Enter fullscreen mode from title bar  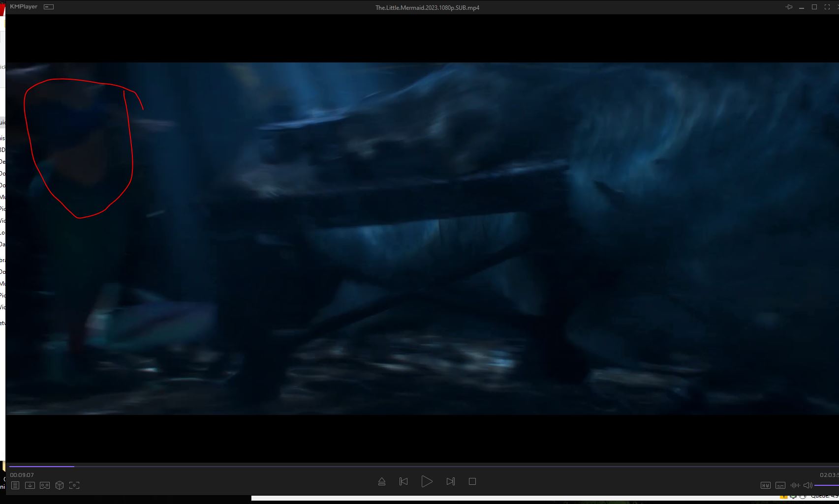(827, 7)
